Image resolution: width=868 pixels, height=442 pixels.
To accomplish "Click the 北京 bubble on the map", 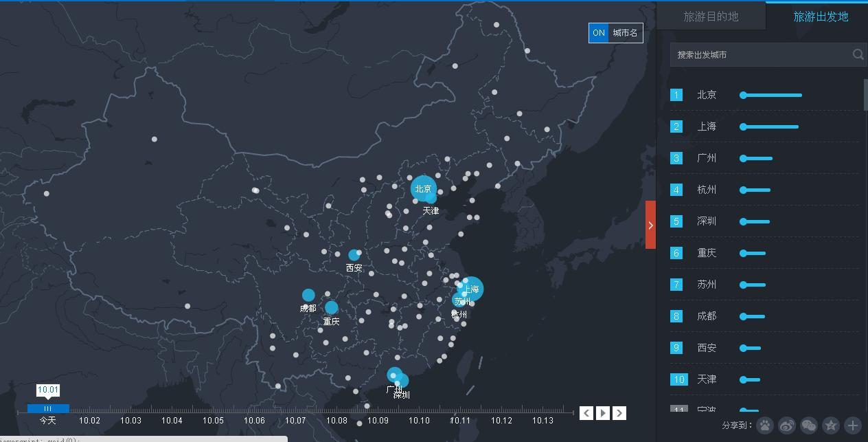I will [423, 188].
